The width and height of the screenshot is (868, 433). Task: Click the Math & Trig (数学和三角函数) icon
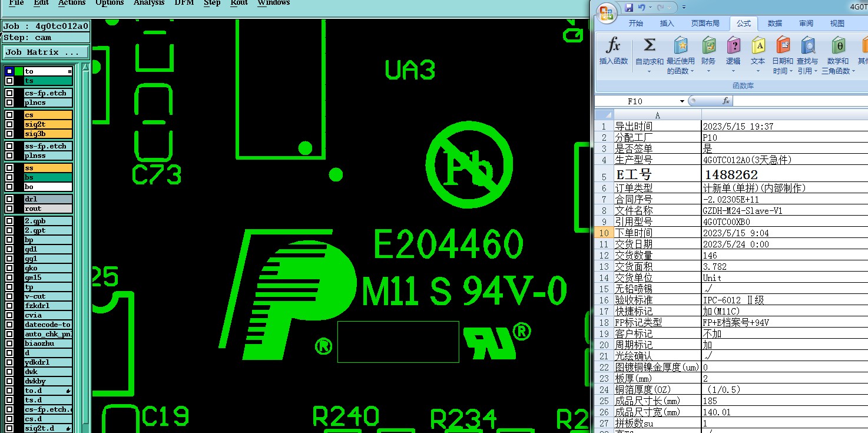point(838,45)
